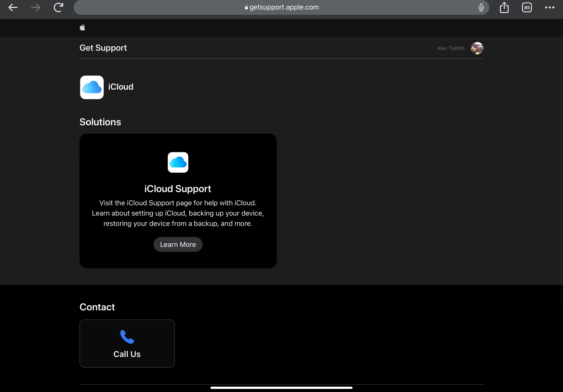Click the lock icon in the address bar
This screenshot has height=392, width=563.
(x=246, y=7)
